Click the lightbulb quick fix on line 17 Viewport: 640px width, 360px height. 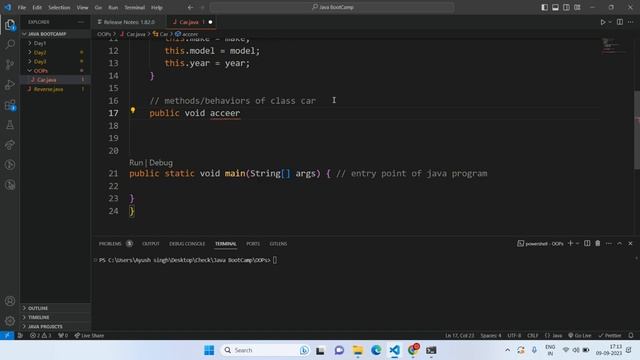click(x=133, y=110)
